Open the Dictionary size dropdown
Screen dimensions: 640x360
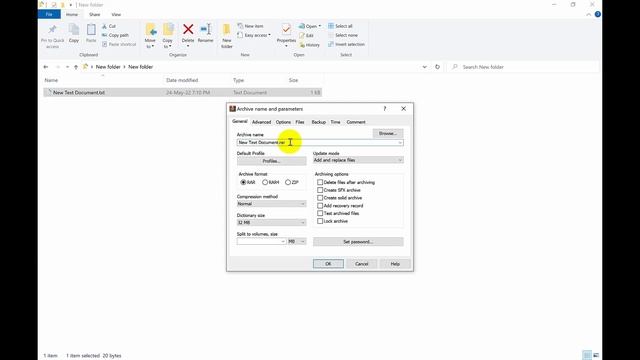point(271,222)
